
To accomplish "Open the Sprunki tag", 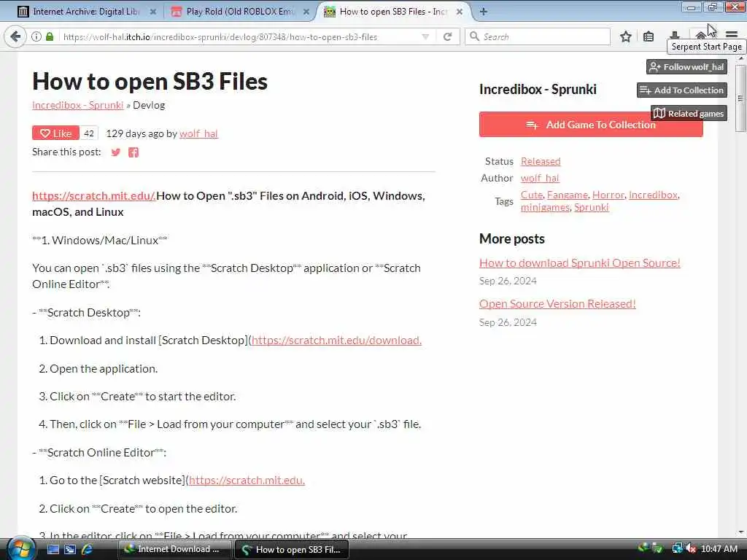I will [591, 207].
